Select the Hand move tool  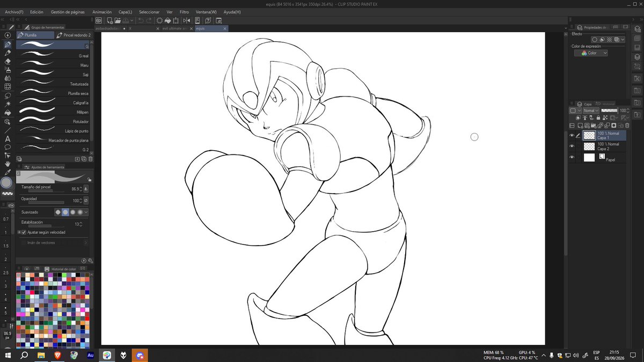point(8,163)
